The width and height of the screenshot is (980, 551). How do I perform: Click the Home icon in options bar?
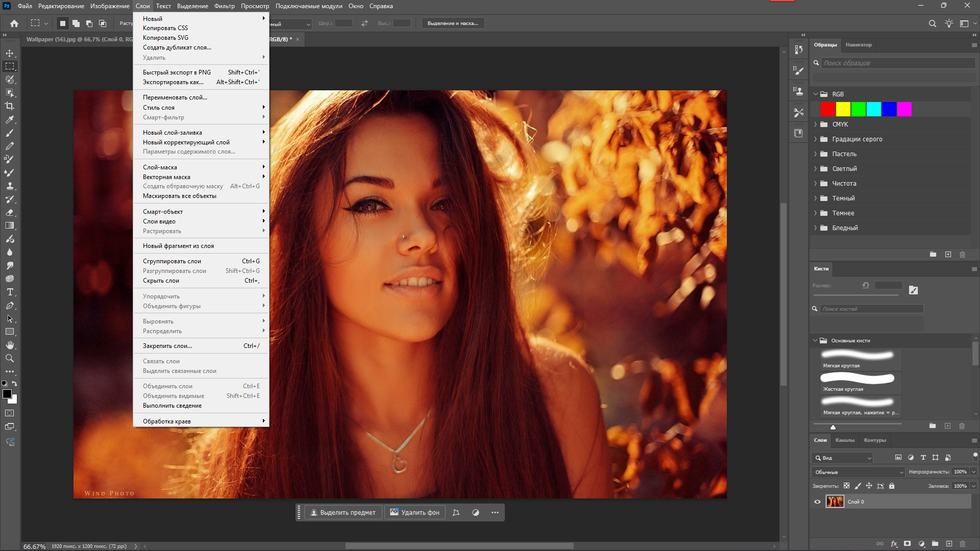coord(14,23)
